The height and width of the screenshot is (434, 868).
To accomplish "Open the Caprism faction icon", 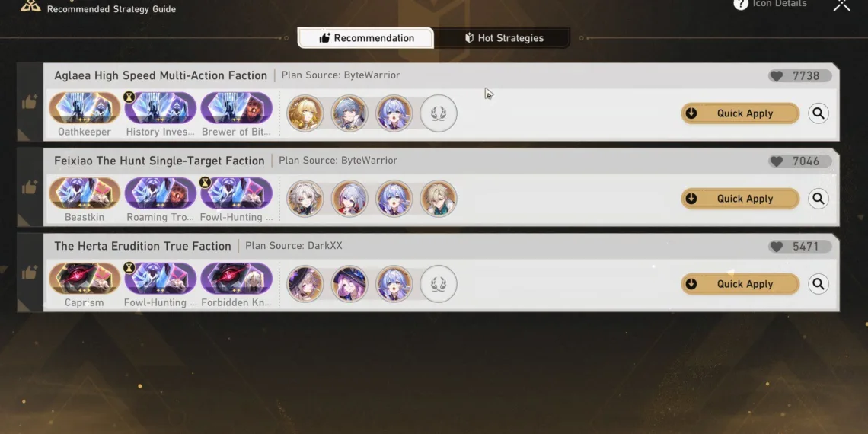I will tap(85, 278).
